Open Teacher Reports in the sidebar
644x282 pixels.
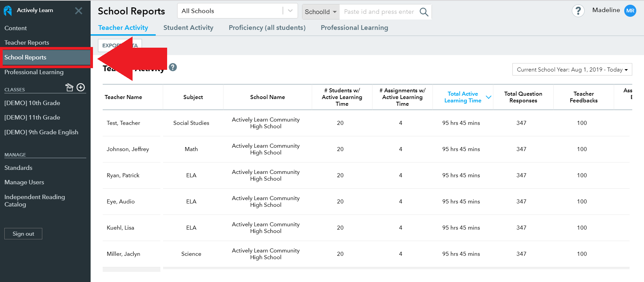(27, 43)
